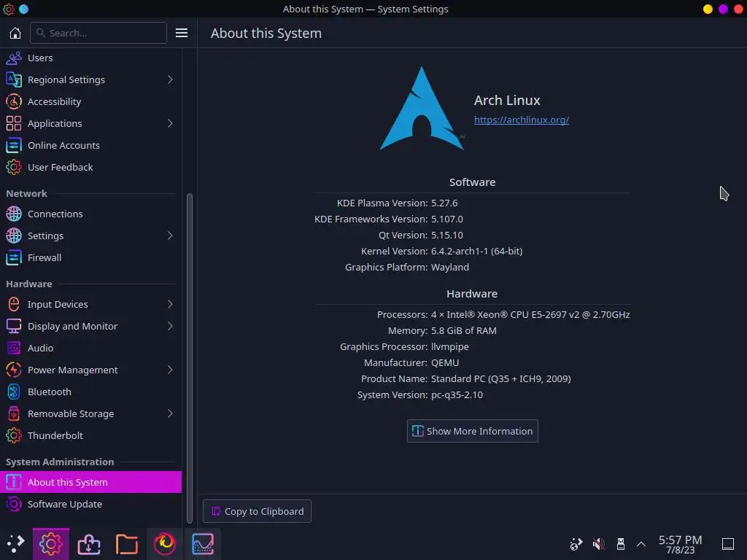Expand the Input Devices chevron
This screenshot has width=747, height=560.
pos(170,304)
